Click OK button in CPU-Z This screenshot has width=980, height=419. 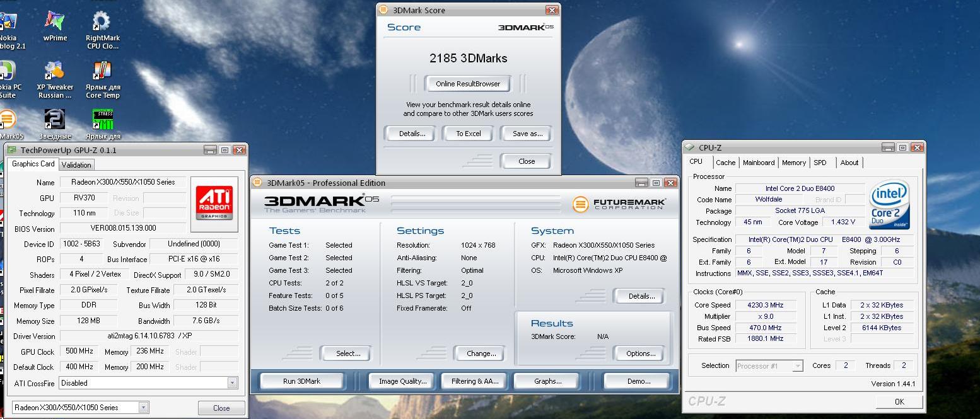click(x=899, y=401)
